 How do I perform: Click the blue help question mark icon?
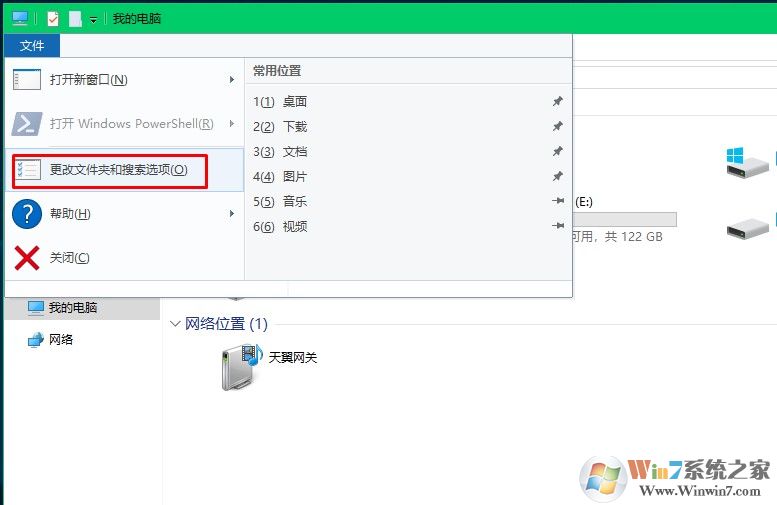27,214
